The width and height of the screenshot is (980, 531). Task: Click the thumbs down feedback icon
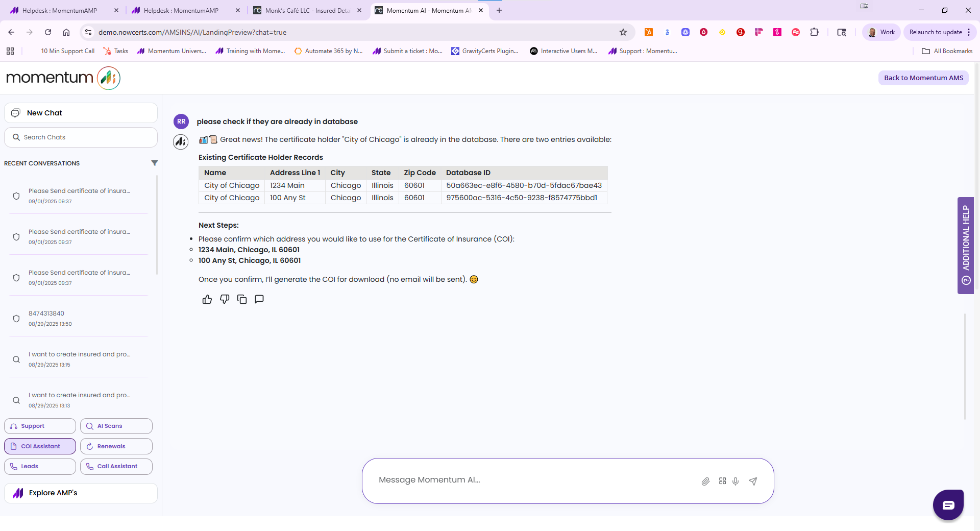tap(225, 299)
